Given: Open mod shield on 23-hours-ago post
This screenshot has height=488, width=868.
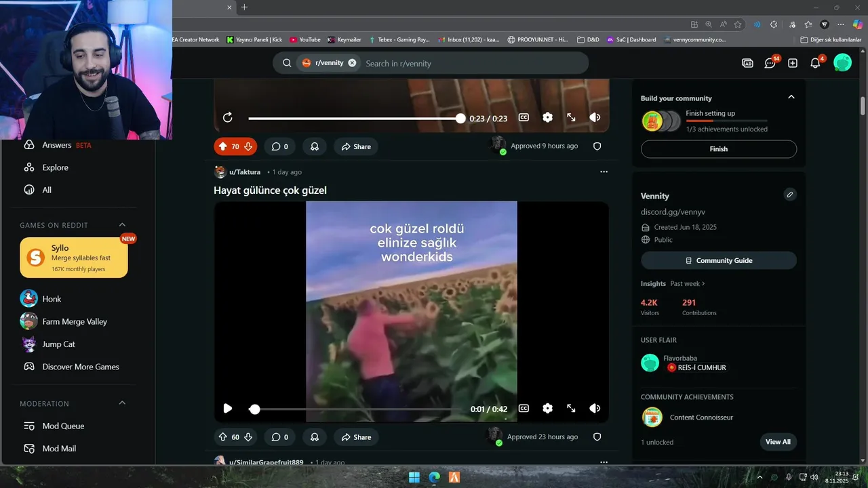Looking at the screenshot, I should tap(597, 437).
